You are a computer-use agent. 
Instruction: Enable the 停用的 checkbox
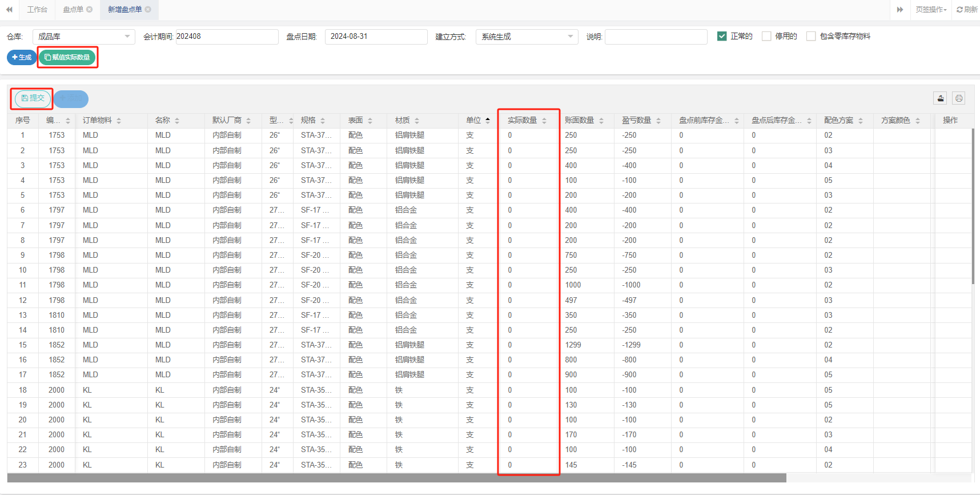(x=766, y=36)
